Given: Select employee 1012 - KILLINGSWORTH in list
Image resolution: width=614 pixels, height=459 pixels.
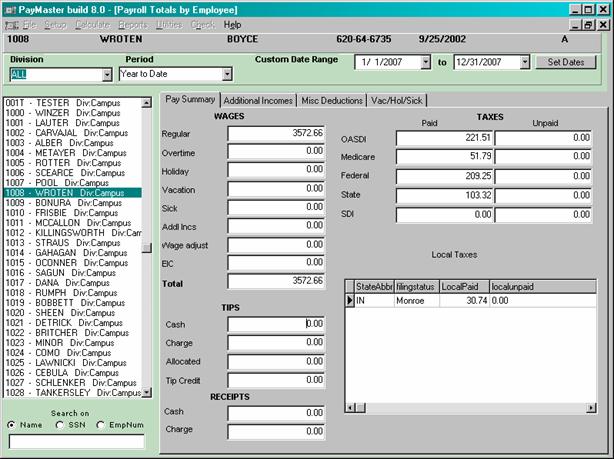Looking at the screenshot, I should [72, 233].
